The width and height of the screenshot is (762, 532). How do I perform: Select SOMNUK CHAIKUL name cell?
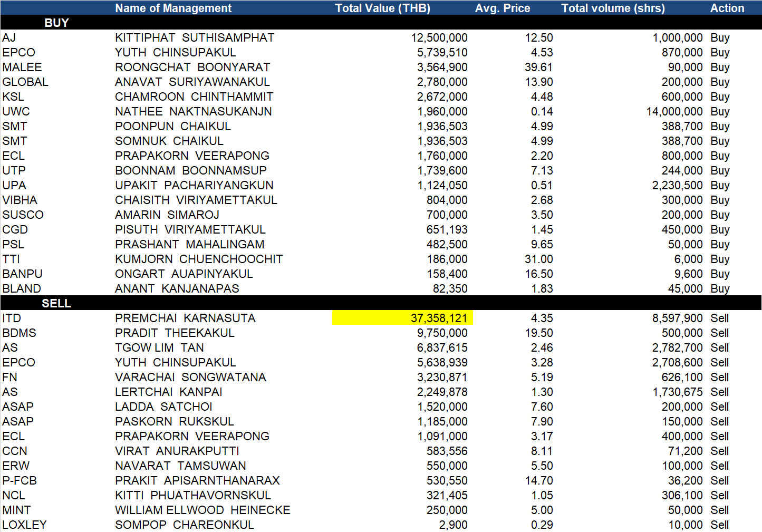[x=169, y=141]
